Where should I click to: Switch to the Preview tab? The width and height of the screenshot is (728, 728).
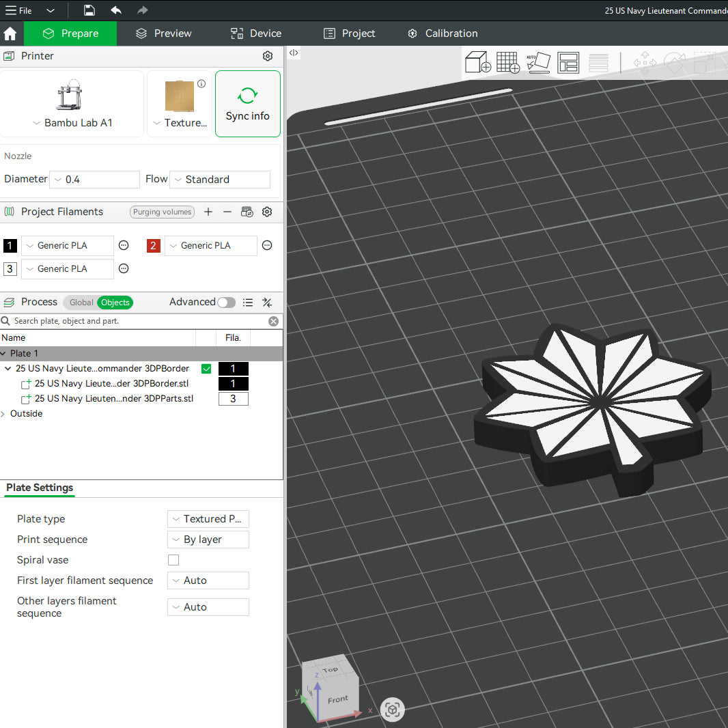point(163,33)
